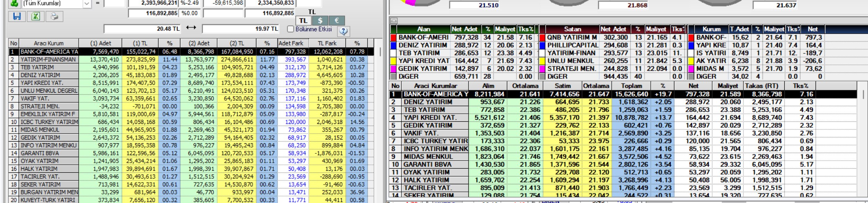Save the table with the floppy disk icon
This screenshot has height=203, width=868.
pyautogui.click(x=17, y=16)
